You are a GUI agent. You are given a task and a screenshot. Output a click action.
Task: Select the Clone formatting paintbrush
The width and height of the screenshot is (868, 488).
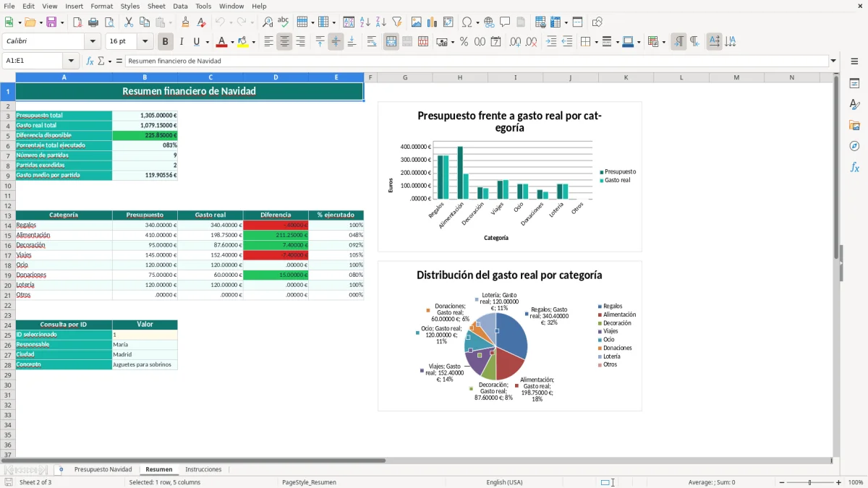tap(185, 22)
